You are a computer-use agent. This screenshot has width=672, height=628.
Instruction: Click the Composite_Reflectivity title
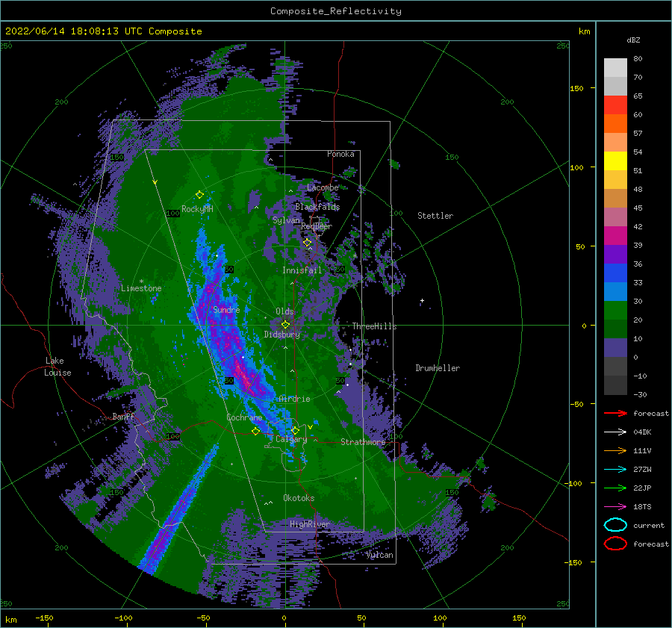click(336, 11)
